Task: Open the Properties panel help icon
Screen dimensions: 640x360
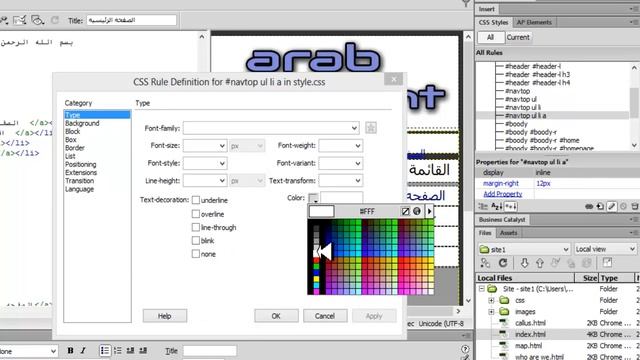Action: [x=465, y=349]
